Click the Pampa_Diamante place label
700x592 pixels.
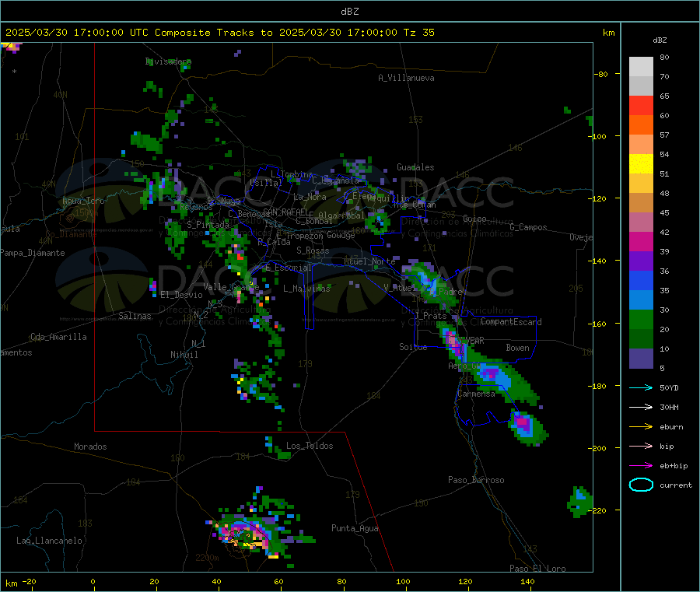click(x=33, y=253)
